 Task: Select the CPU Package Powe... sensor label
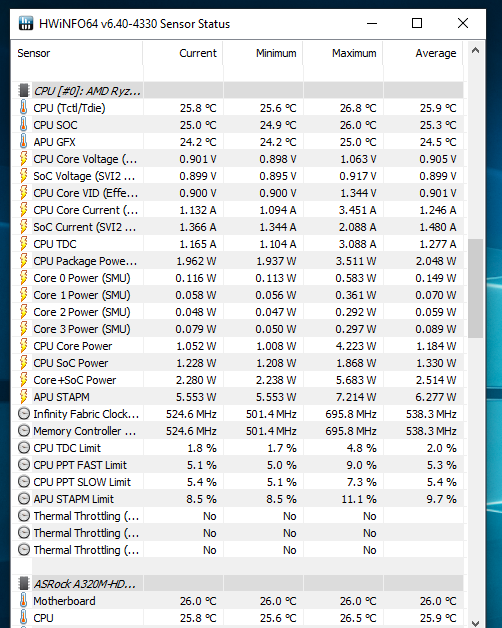pos(85,261)
